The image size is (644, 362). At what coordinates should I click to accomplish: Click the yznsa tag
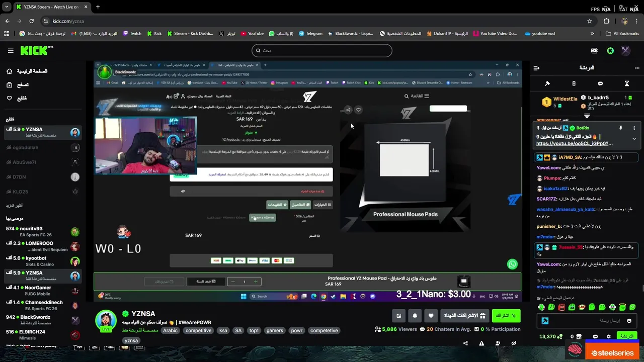131,340
